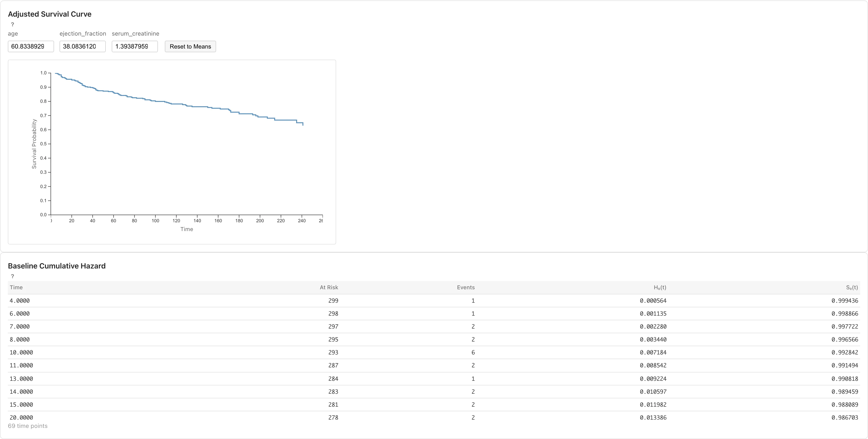Click the Time column header

coord(16,287)
